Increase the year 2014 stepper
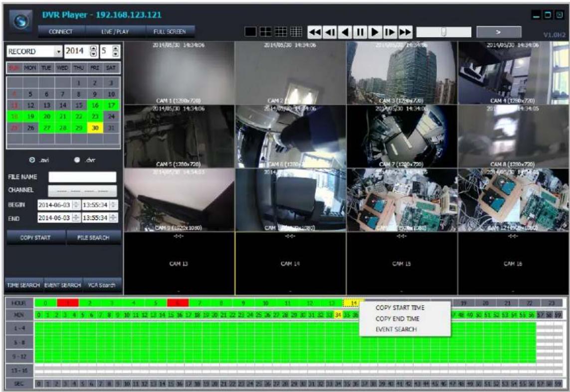The height and width of the screenshot is (392, 570). pos(93,48)
